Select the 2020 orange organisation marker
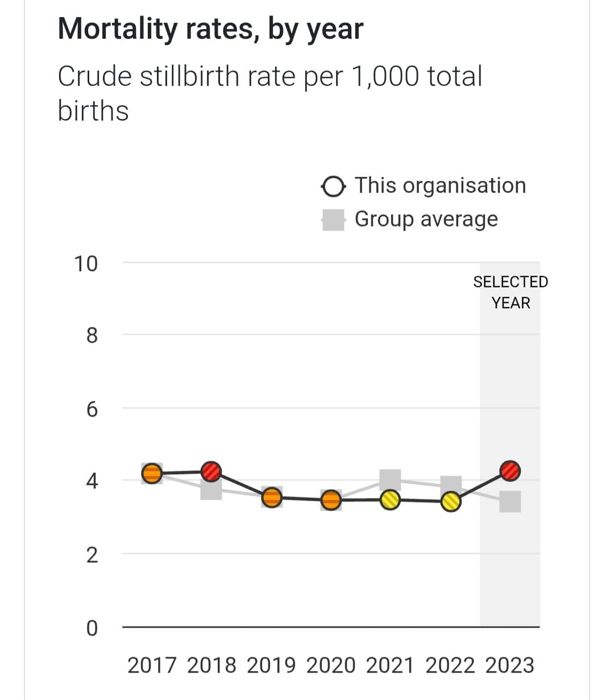Screen dimensions: 614x700 click(x=331, y=500)
